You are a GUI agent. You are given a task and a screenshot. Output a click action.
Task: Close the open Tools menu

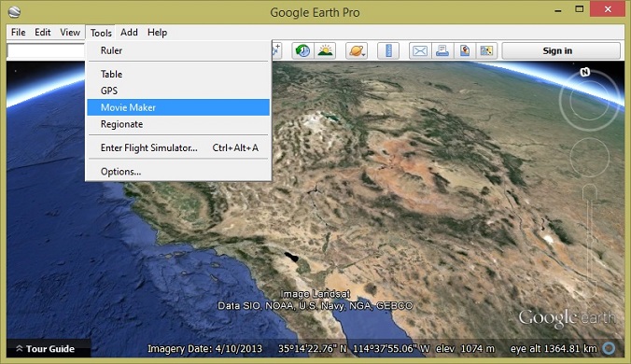(x=101, y=33)
